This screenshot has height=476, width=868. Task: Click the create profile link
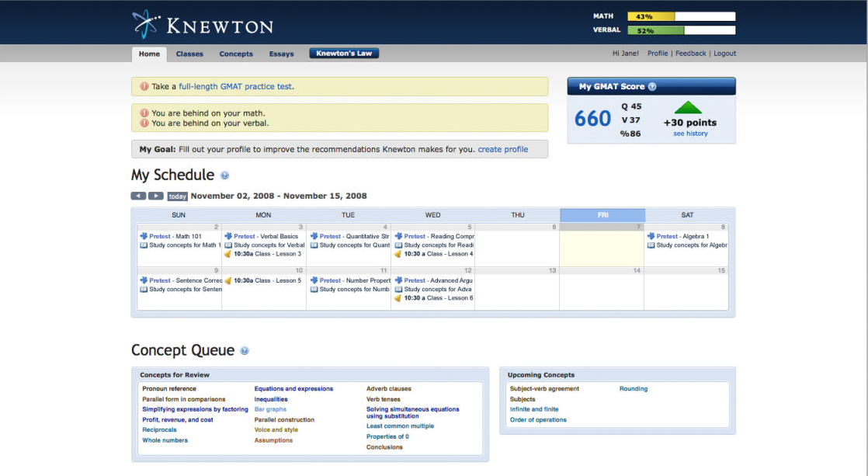(x=502, y=149)
